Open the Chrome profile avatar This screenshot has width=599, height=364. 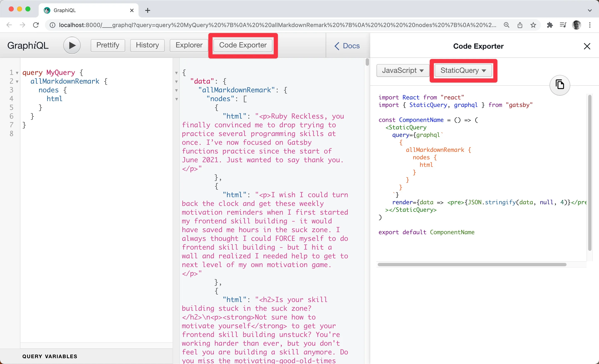coord(576,25)
